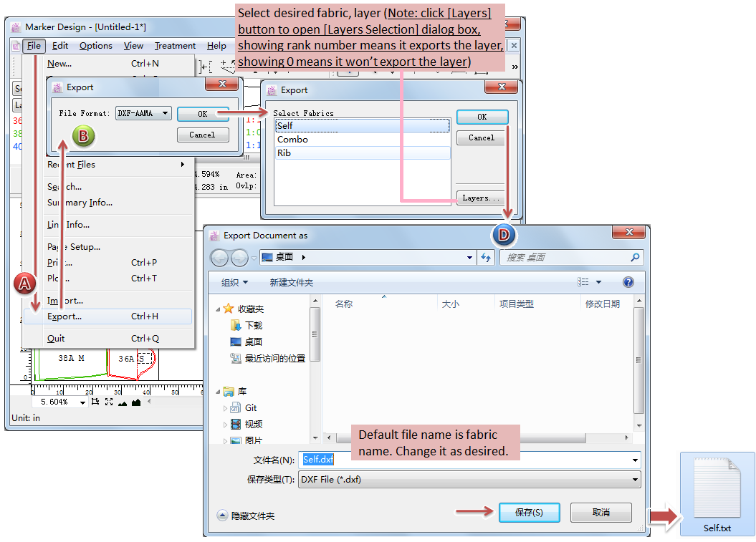The height and width of the screenshot is (542, 756).
Task: Expand the zoom percentage dropdown
Action: click(x=83, y=402)
